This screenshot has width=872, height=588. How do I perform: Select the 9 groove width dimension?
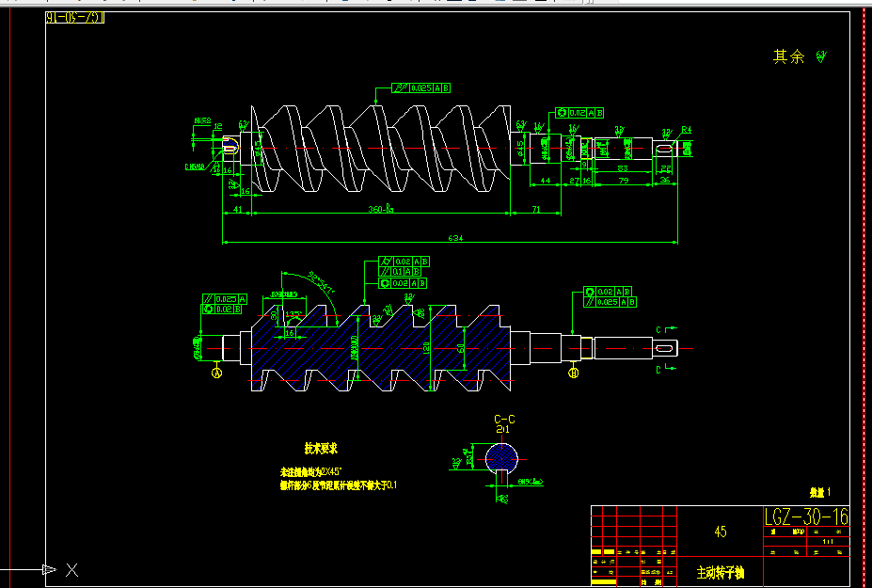(x=584, y=164)
